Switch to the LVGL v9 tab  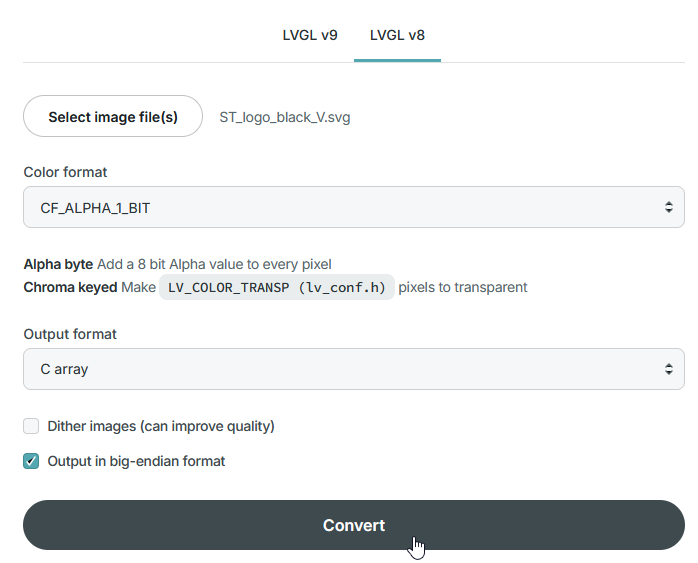click(309, 35)
